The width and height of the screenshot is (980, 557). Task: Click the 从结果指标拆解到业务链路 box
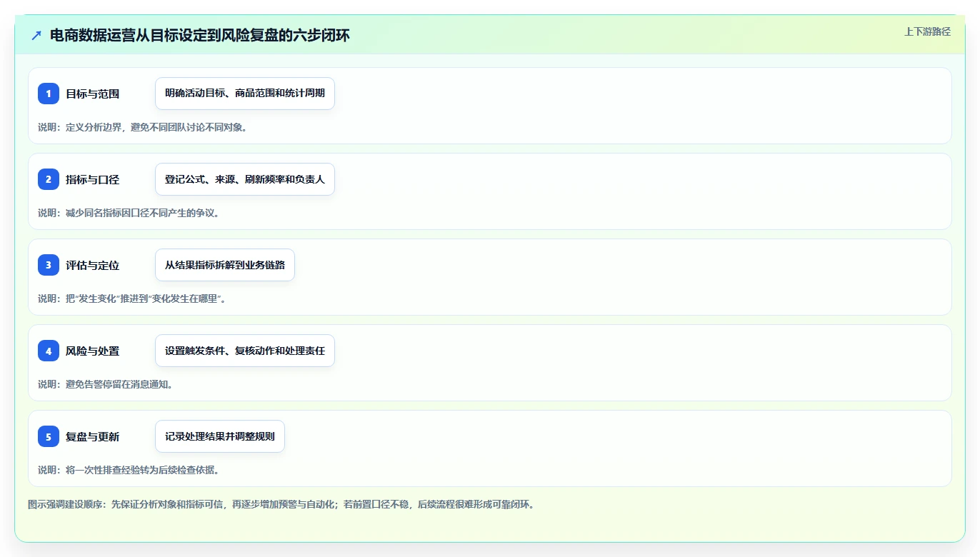[225, 265]
